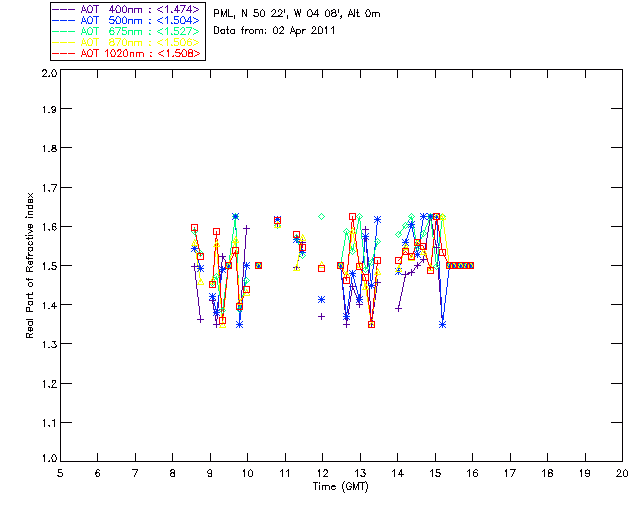Click the 'AOT 1020nm : <1.508>' legend entry

click(x=127, y=53)
